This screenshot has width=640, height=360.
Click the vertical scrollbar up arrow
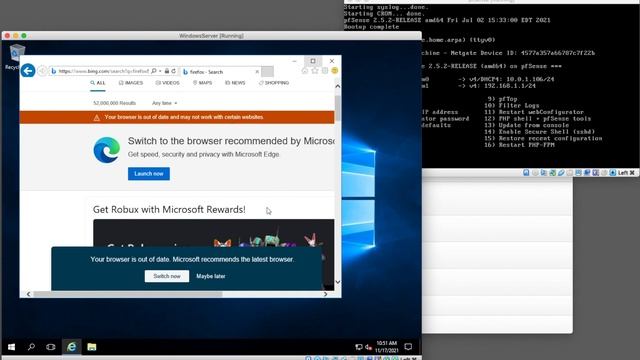tap(338, 86)
